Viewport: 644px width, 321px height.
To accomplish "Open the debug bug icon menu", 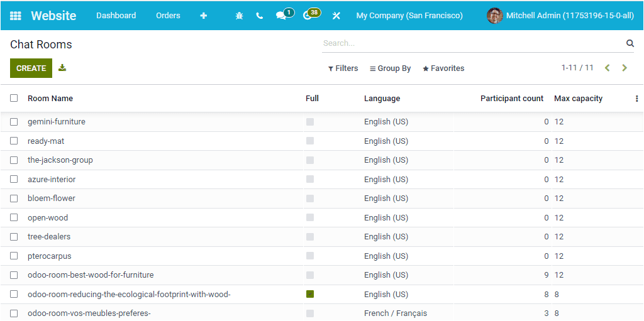I will pos(239,16).
